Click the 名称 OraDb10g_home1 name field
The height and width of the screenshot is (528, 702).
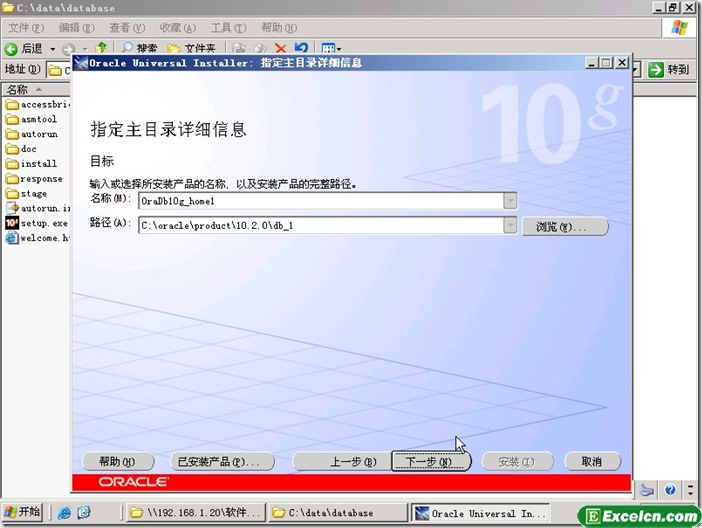click(x=320, y=200)
